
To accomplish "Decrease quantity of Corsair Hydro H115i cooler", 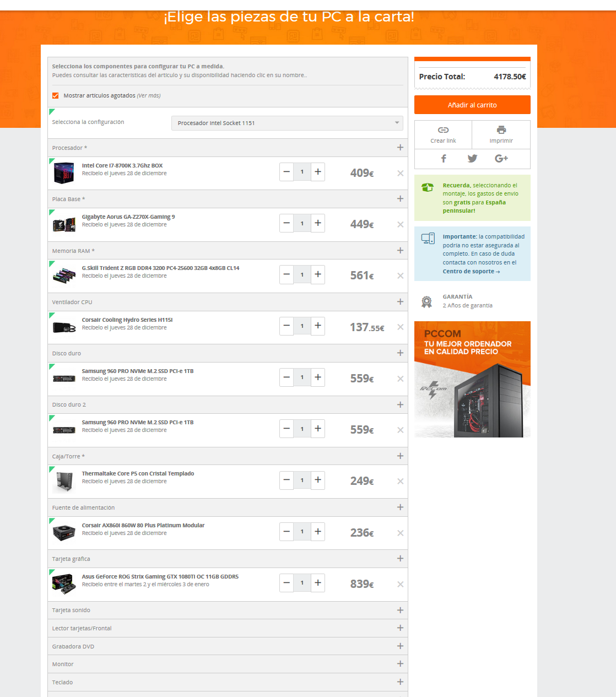I will point(287,326).
